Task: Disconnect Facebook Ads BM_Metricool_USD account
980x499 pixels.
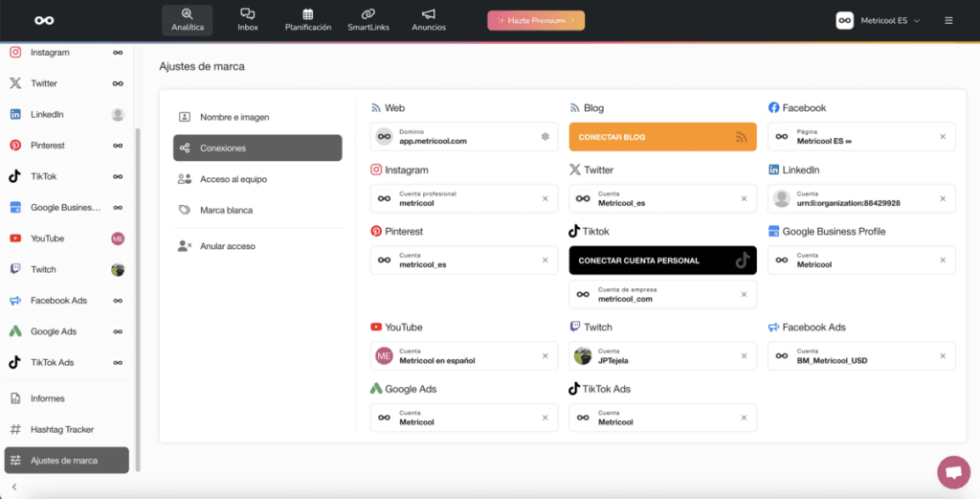Action: [943, 355]
